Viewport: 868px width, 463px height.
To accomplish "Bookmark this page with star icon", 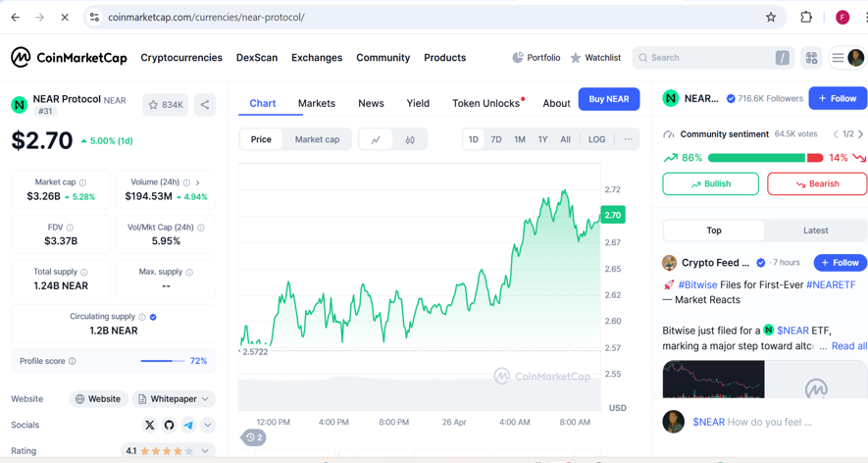I will coord(771,18).
